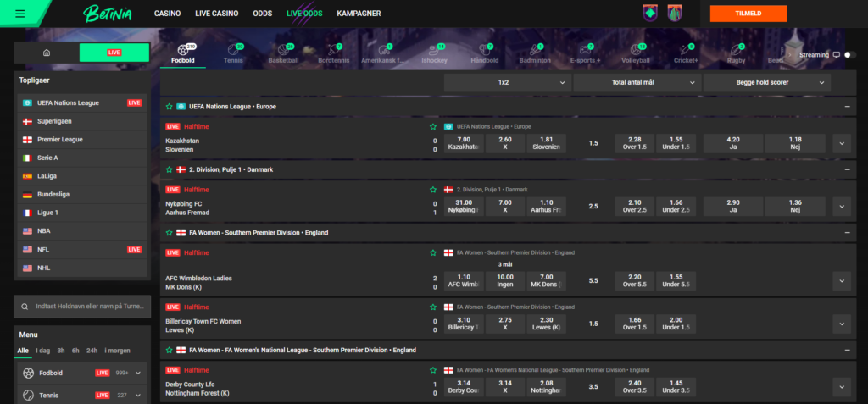Open the Total antal mål dropdown
The height and width of the screenshot is (404, 868).
637,82
